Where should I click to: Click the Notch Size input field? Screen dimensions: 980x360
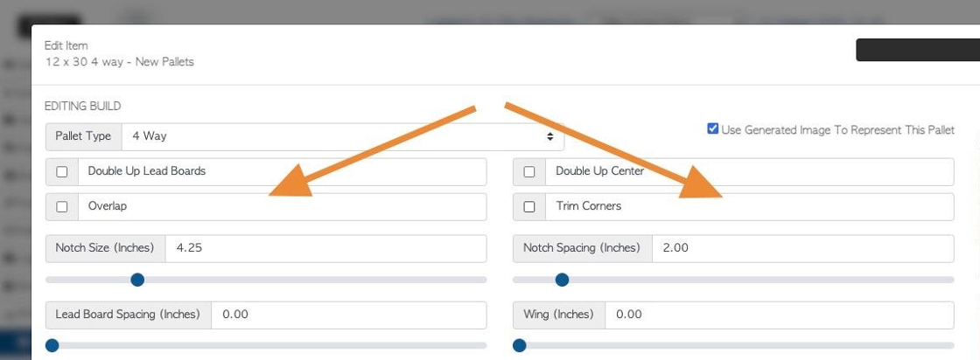[x=325, y=248]
